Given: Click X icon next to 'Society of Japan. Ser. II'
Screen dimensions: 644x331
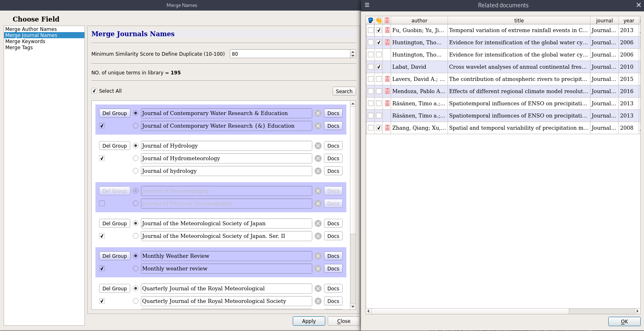Looking at the screenshot, I should pos(318,236).
